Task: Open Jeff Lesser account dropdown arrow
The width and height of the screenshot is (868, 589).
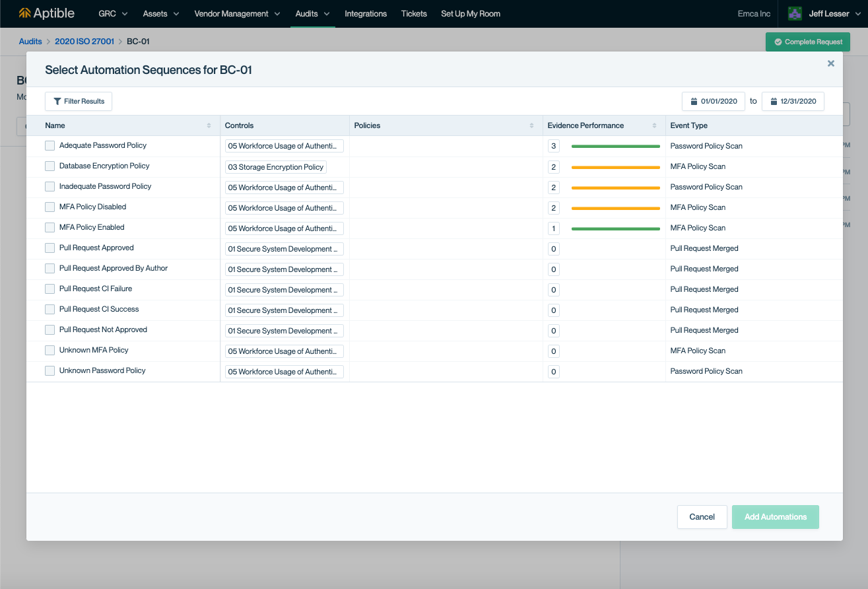Action: click(x=857, y=14)
